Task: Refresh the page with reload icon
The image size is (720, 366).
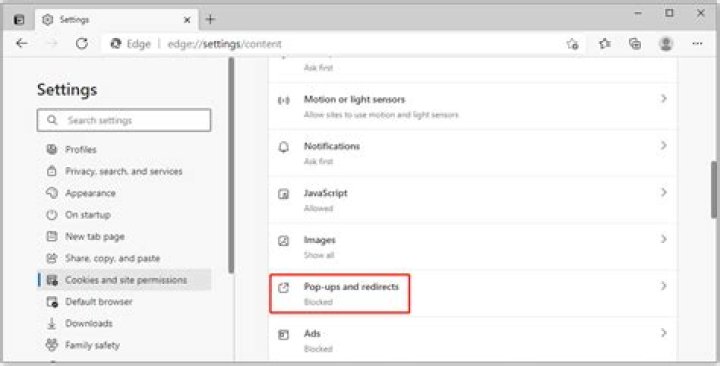Action: (x=82, y=44)
